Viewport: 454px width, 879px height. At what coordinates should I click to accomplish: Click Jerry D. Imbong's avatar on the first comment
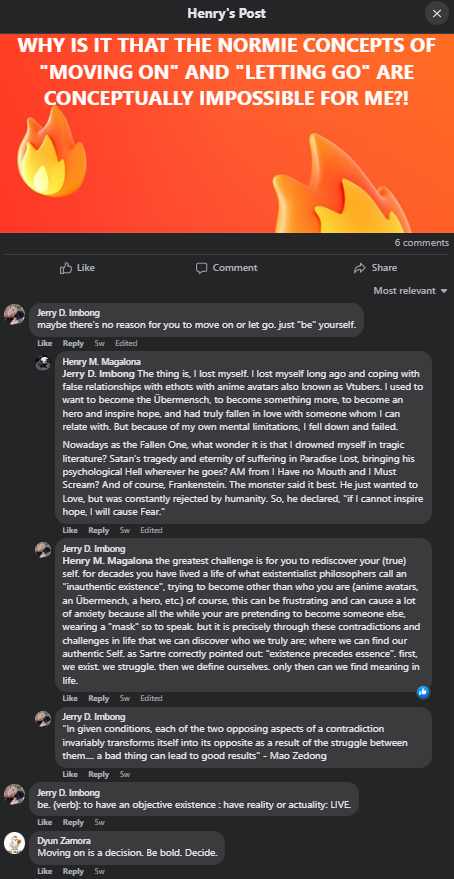click(14, 314)
